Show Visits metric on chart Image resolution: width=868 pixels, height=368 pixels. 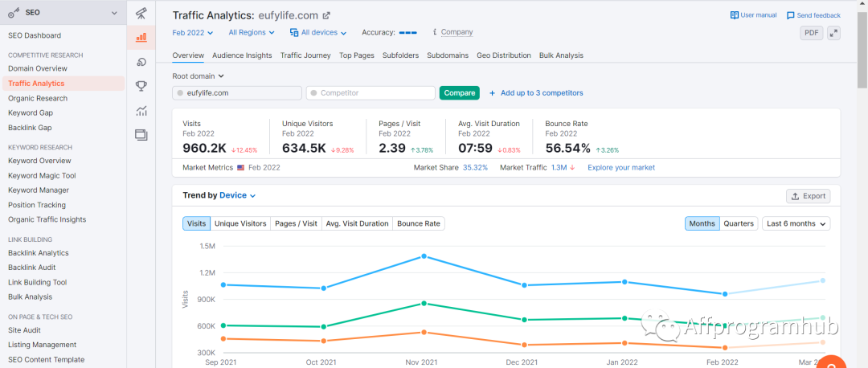click(197, 223)
